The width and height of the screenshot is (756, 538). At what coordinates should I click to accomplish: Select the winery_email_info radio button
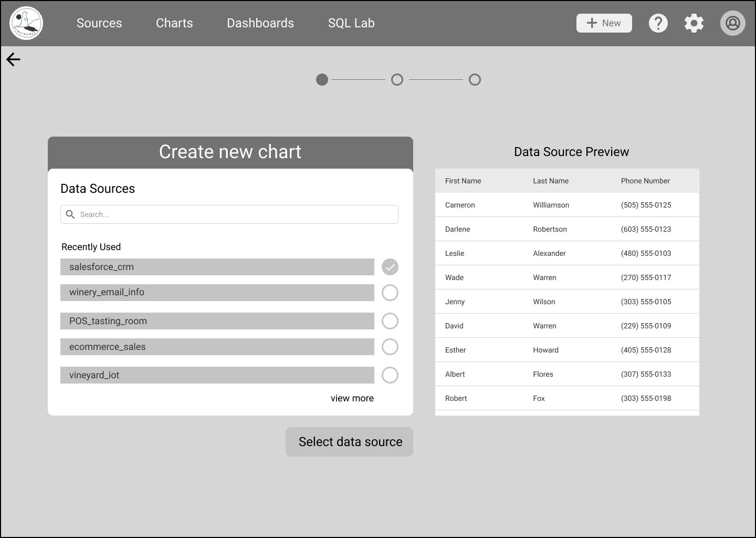click(390, 293)
